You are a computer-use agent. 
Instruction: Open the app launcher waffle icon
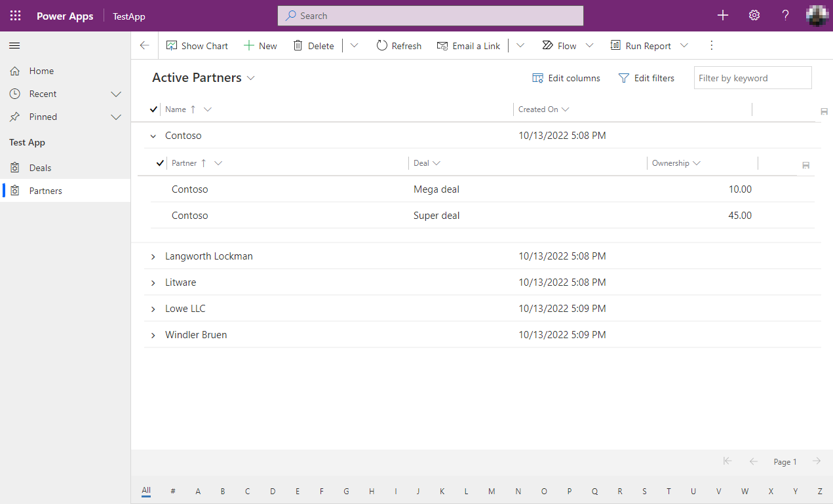coord(15,16)
